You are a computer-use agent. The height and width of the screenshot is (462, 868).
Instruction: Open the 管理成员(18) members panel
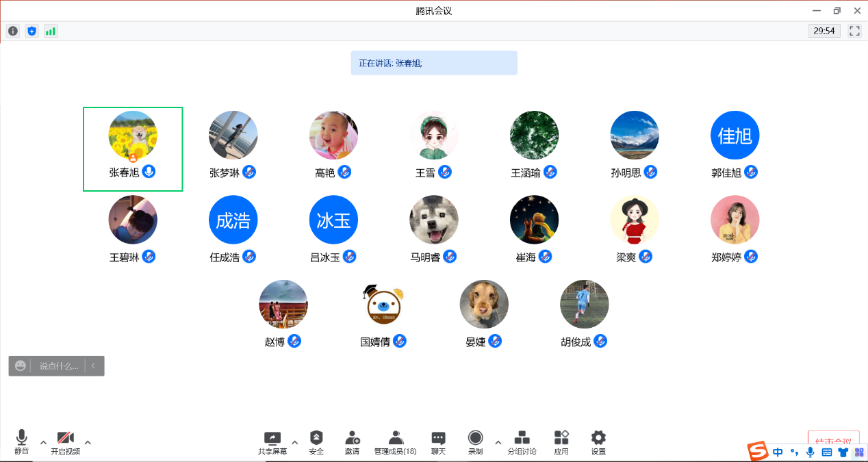click(395, 442)
